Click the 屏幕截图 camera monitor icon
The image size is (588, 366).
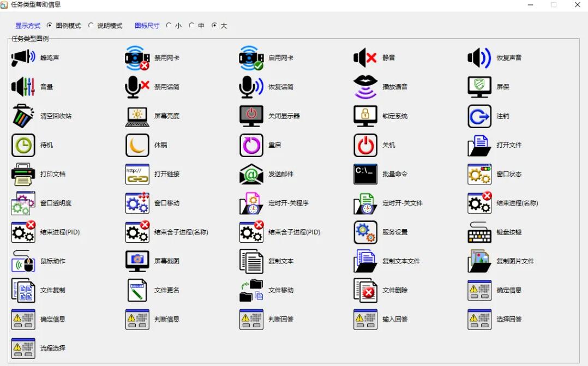click(137, 261)
